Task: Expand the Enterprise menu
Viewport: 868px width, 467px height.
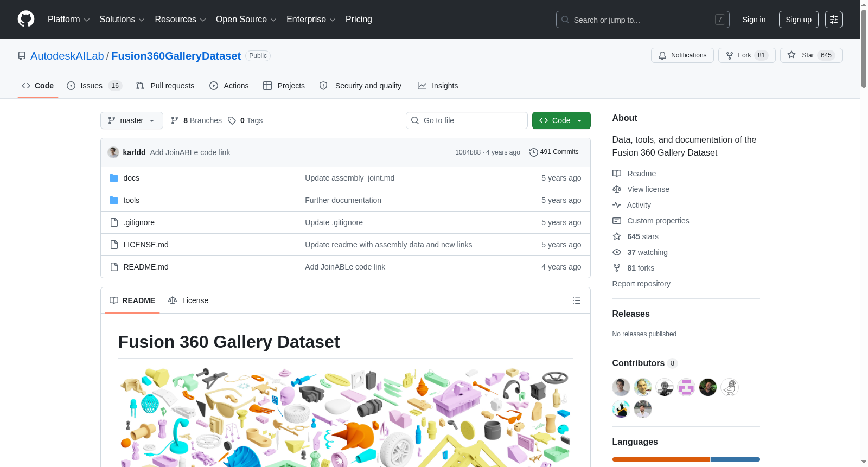Action: 311,20
